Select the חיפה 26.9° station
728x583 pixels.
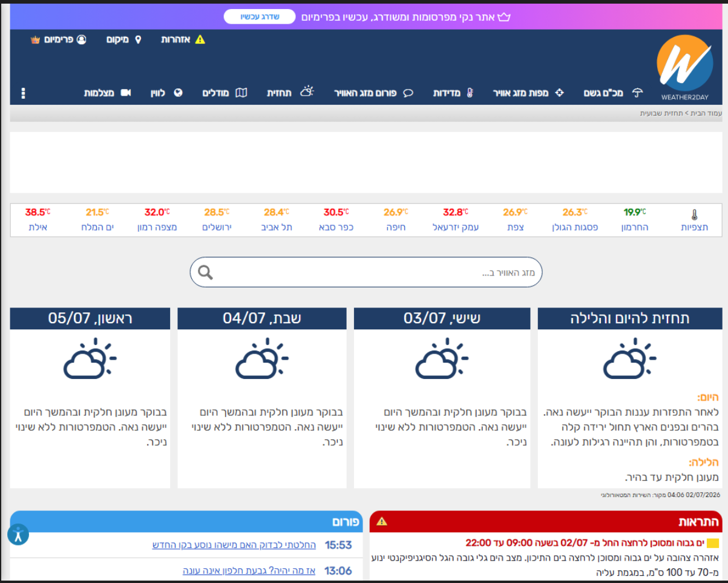[x=396, y=220]
